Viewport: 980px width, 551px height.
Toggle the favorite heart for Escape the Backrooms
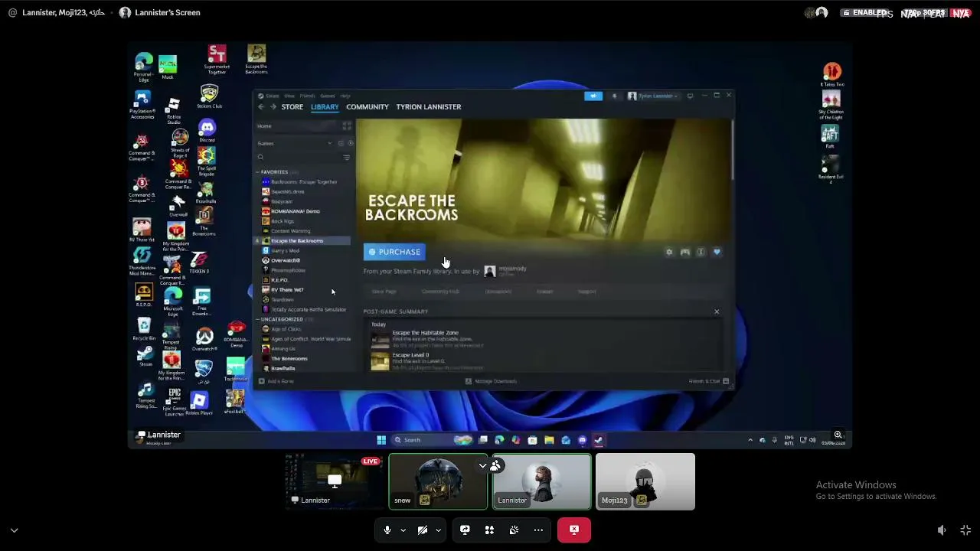(x=717, y=252)
